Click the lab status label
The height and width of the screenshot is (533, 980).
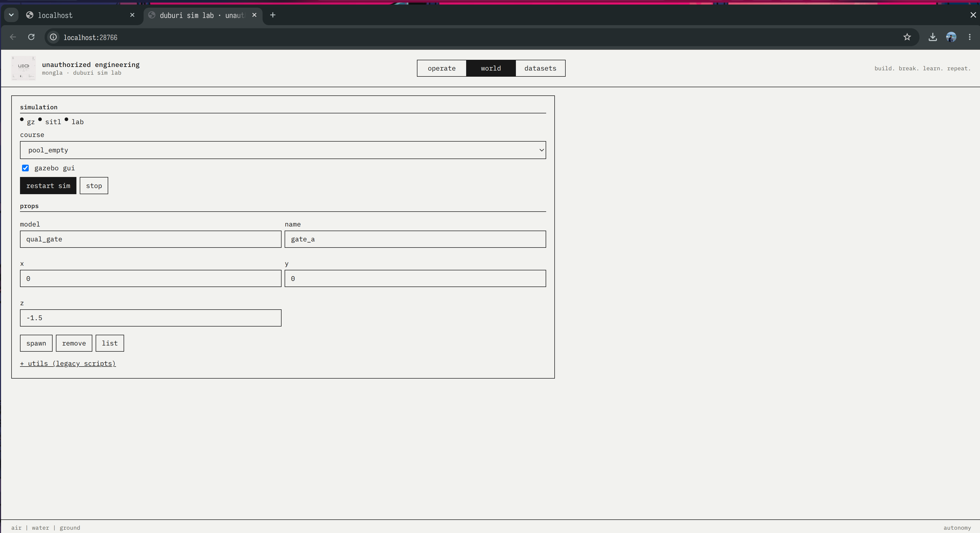78,122
